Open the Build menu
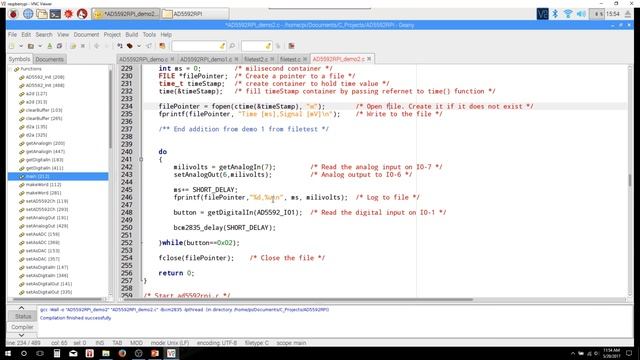Screen dimensions: 640x360 (131, 35)
